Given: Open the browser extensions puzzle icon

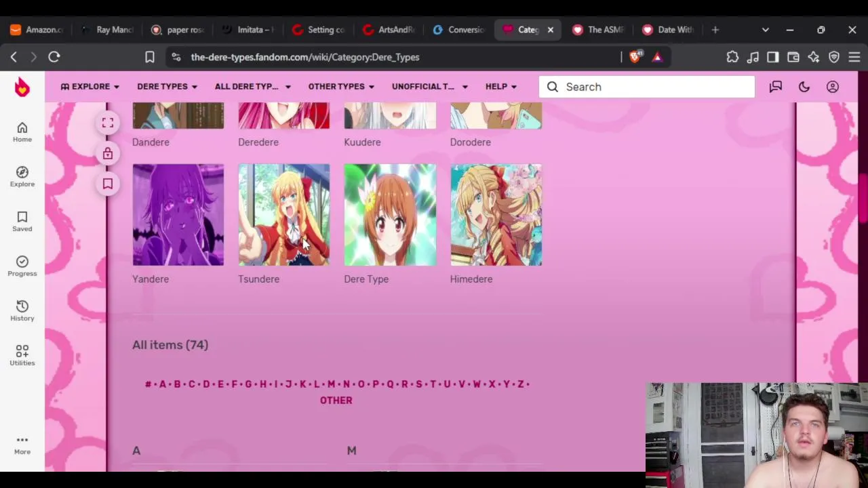Looking at the screenshot, I should click(732, 57).
